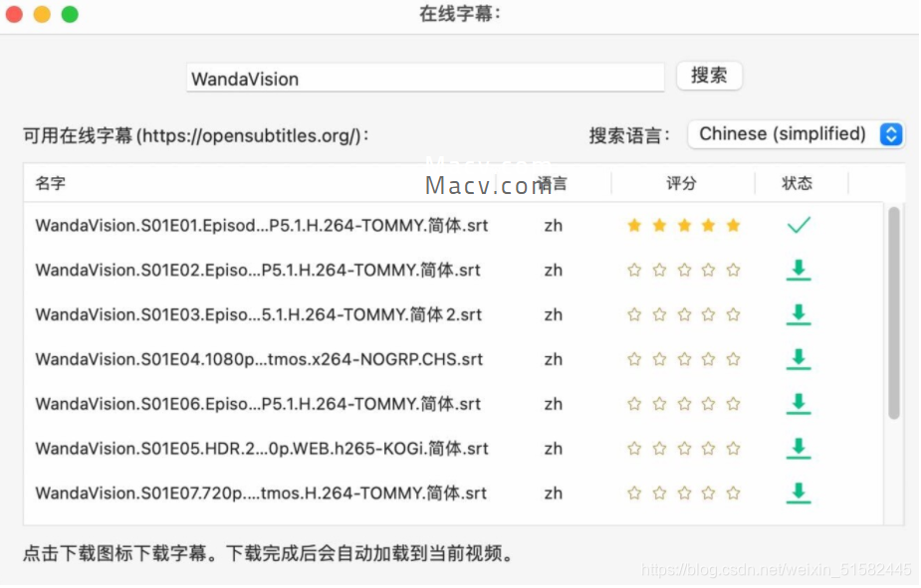
Task: Click the empty star rating of S01E04
Action: [684, 360]
